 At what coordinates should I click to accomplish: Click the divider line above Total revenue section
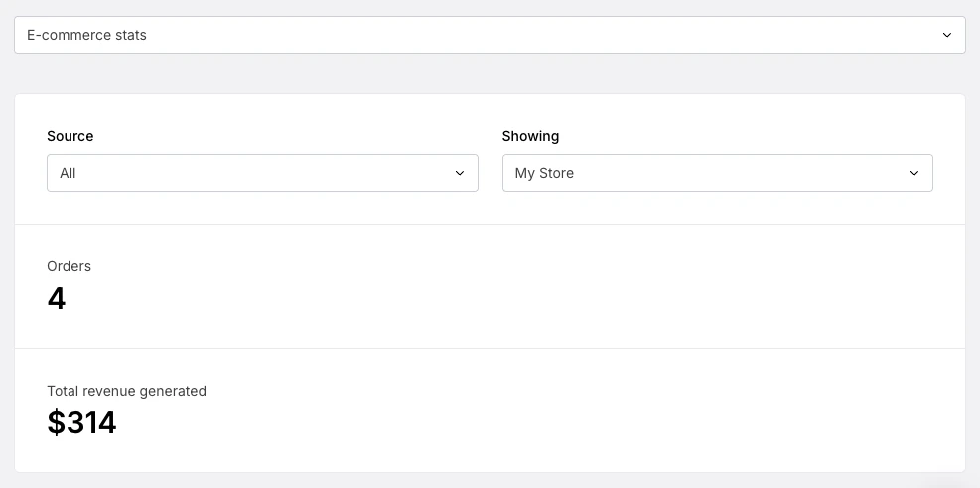tap(490, 348)
